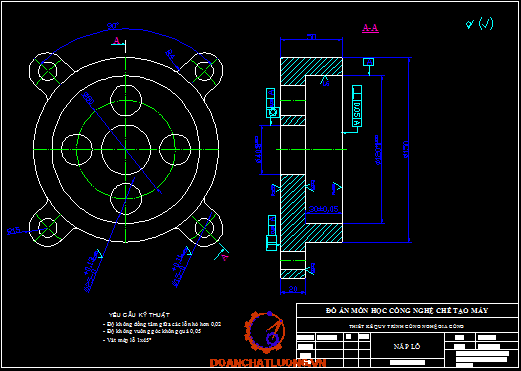Viewport: 521px width, 371px height.
Task: Click the Ø15 dimension at lower-left lug
Action: click(14, 230)
